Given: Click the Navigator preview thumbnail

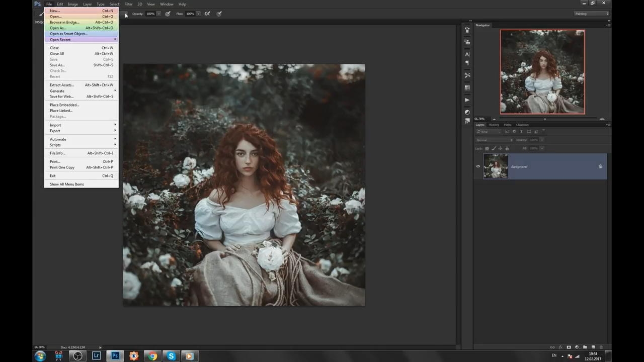Looking at the screenshot, I should pyautogui.click(x=542, y=72).
